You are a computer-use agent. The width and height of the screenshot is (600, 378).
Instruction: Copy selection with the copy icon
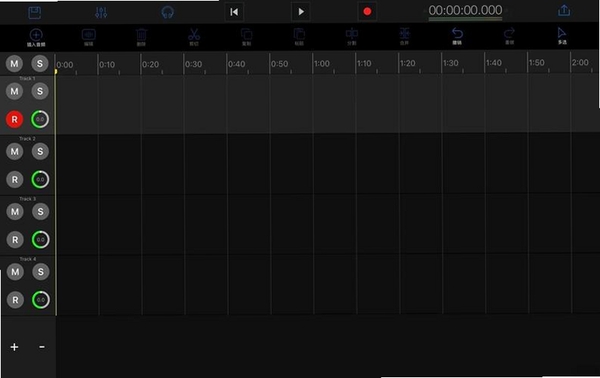tap(246, 37)
